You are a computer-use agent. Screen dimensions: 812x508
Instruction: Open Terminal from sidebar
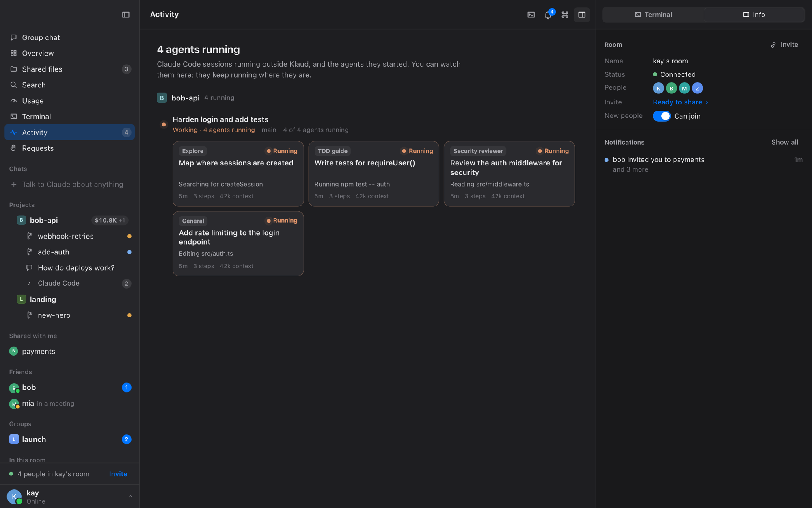69,117
